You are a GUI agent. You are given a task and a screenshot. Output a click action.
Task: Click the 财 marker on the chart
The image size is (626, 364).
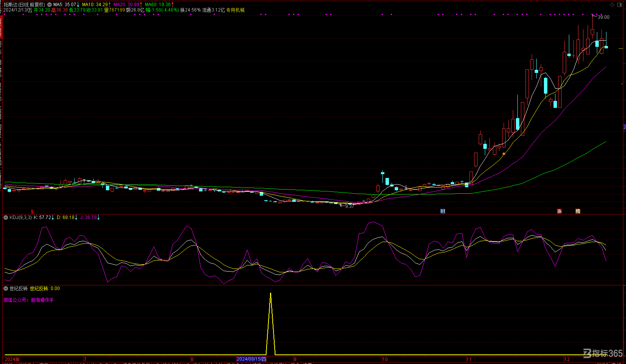click(443, 211)
